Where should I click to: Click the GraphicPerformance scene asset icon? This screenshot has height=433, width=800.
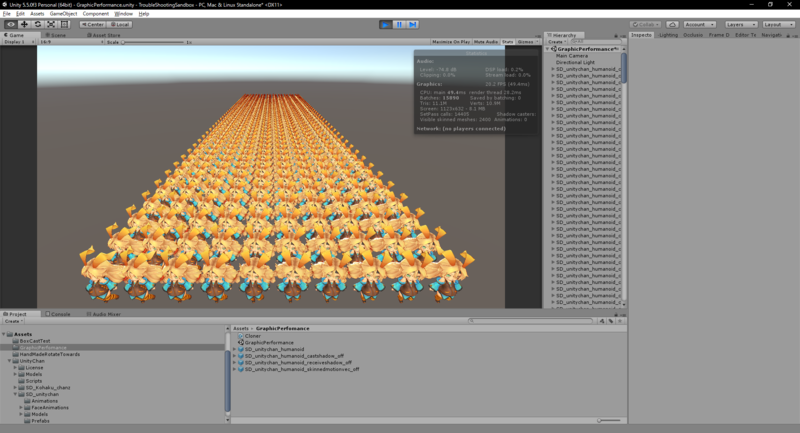click(241, 343)
